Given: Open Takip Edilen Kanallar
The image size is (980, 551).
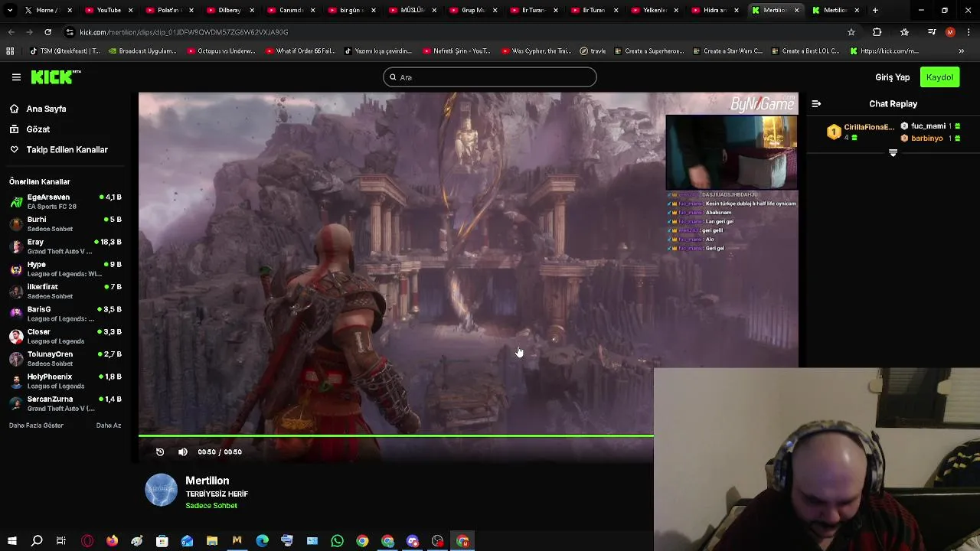Looking at the screenshot, I should (x=67, y=150).
